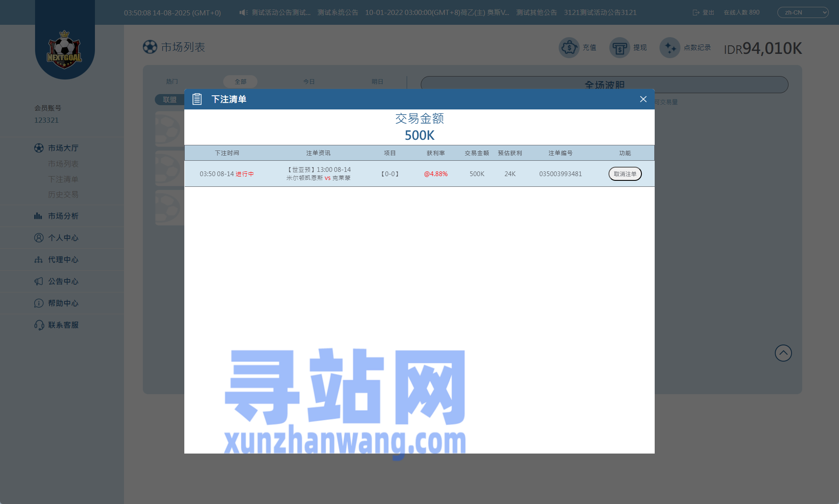Image resolution: width=839 pixels, height=504 pixels.
Task: Go to 市场列表 submenu item
Action: (63, 164)
